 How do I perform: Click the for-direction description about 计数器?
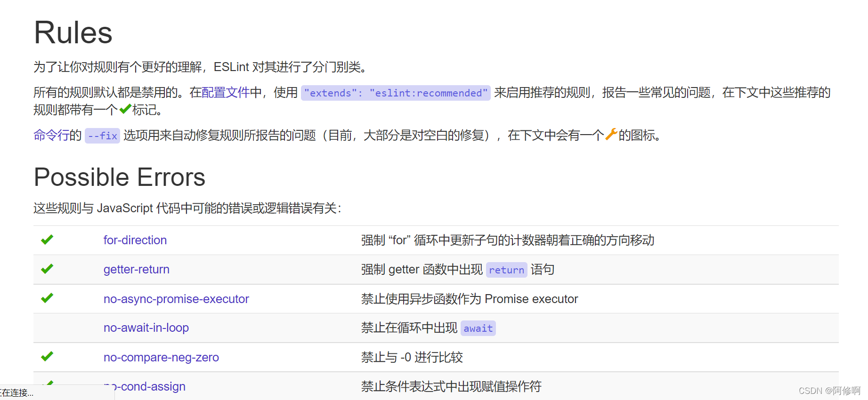tap(508, 240)
